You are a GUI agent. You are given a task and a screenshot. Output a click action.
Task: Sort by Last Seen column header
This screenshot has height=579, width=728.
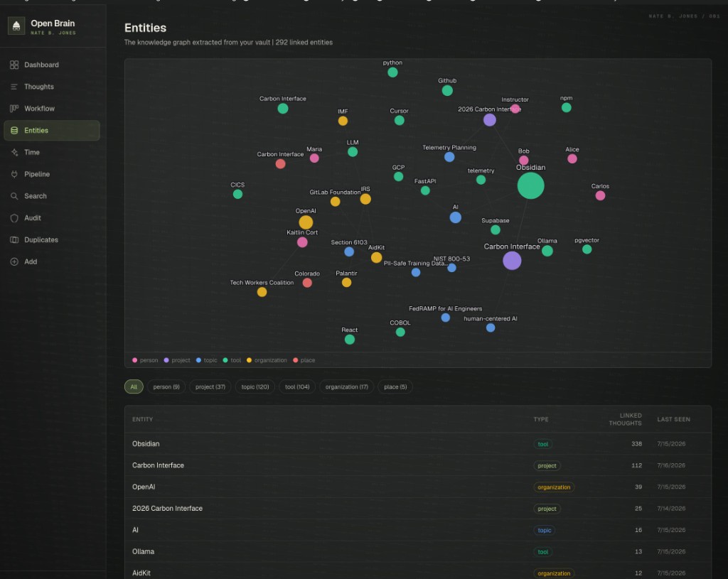pos(674,419)
